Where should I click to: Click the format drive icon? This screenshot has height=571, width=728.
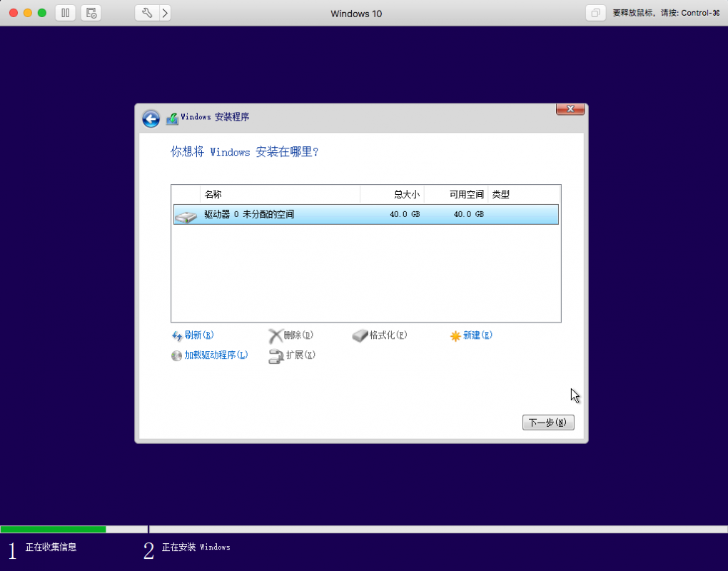tap(360, 335)
